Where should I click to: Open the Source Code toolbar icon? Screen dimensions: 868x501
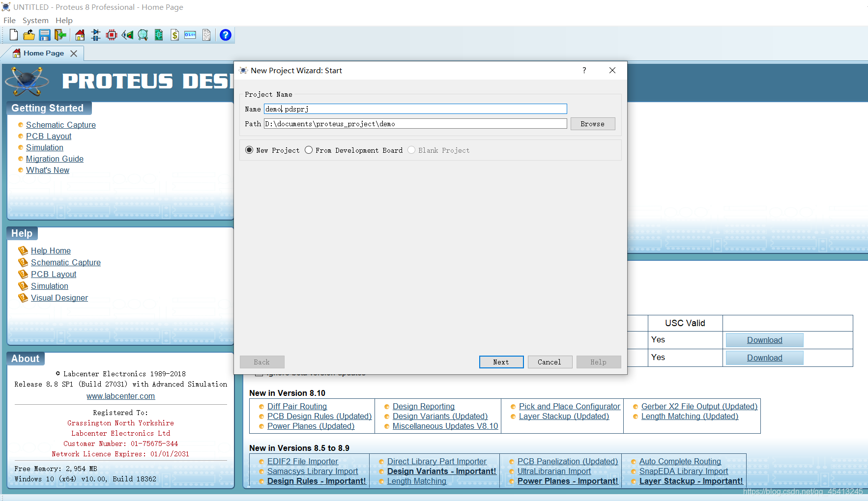click(190, 35)
